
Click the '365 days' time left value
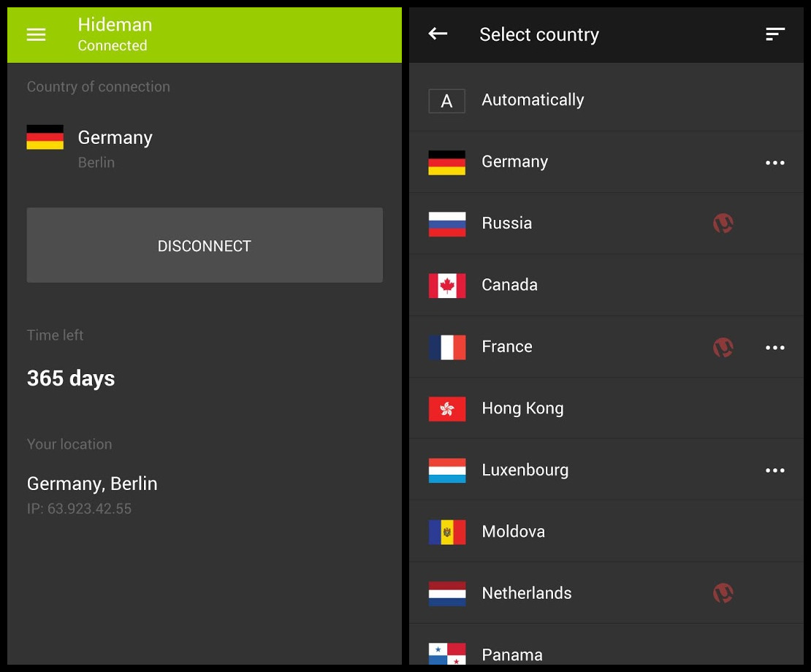click(x=71, y=378)
